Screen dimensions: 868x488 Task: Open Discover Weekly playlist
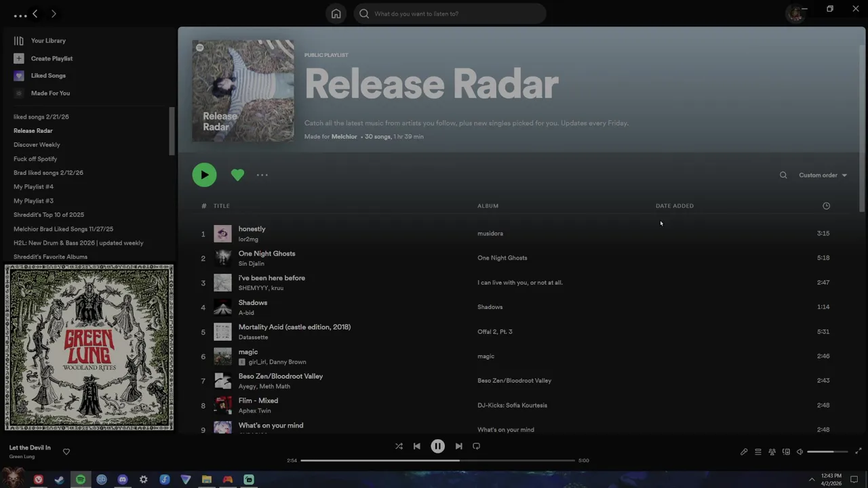point(37,144)
